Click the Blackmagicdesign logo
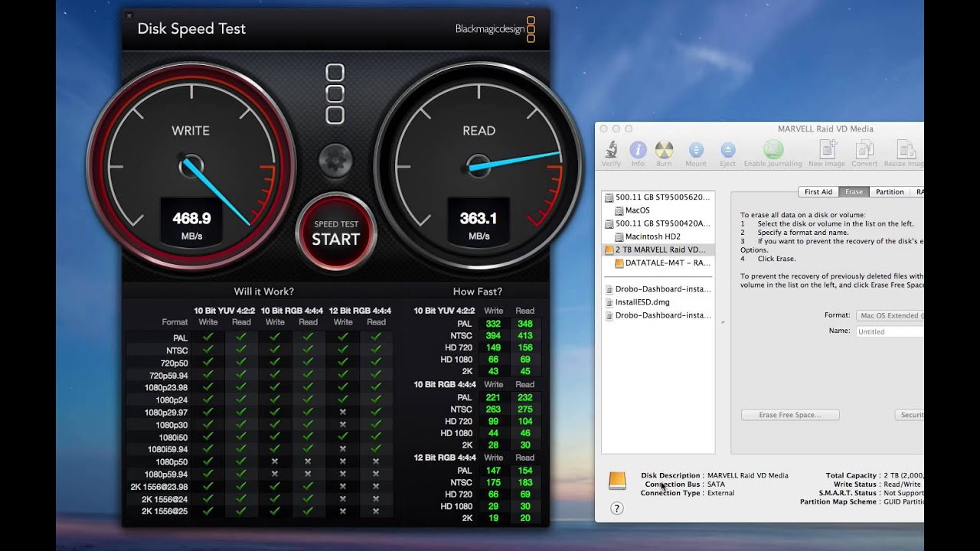This screenshot has width=980, height=551. (495, 29)
